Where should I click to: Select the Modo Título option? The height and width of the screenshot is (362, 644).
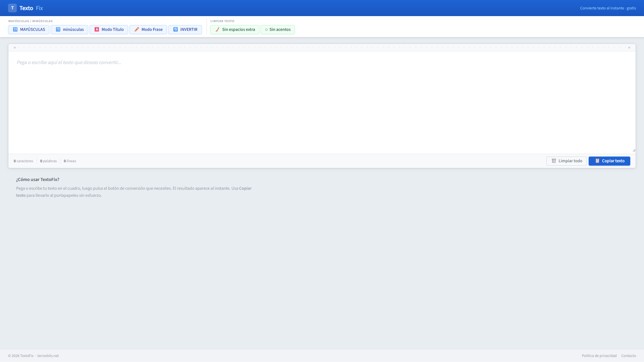coord(109,29)
